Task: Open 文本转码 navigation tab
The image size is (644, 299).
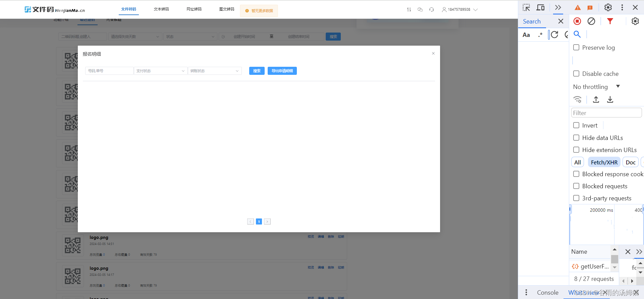Action: coord(161,9)
